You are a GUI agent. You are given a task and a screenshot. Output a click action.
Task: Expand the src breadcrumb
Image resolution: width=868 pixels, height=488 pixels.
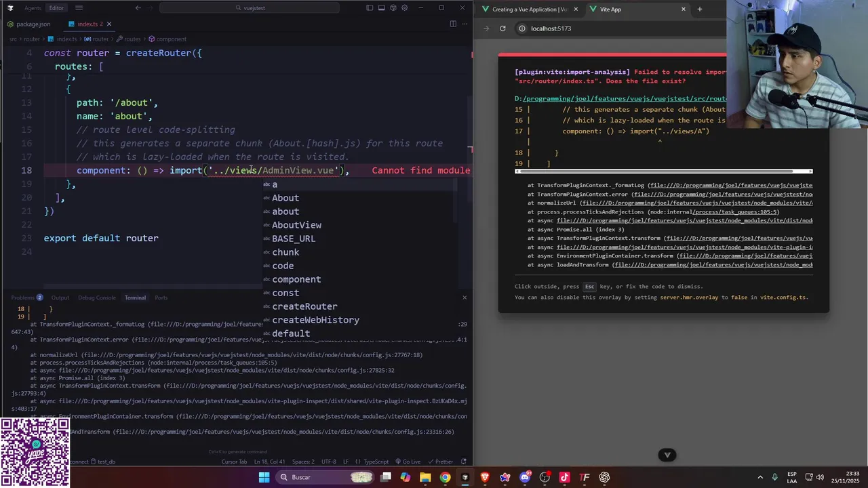point(13,39)
